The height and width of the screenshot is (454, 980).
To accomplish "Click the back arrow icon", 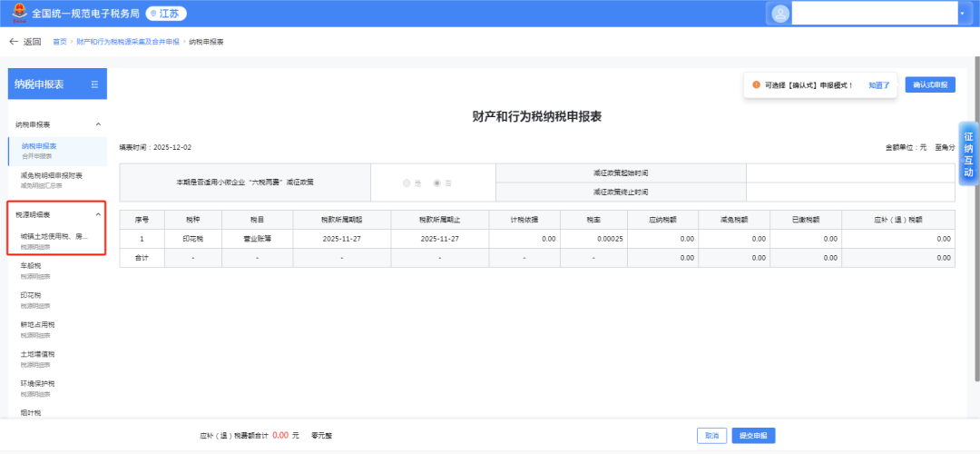I will point(13,42).
